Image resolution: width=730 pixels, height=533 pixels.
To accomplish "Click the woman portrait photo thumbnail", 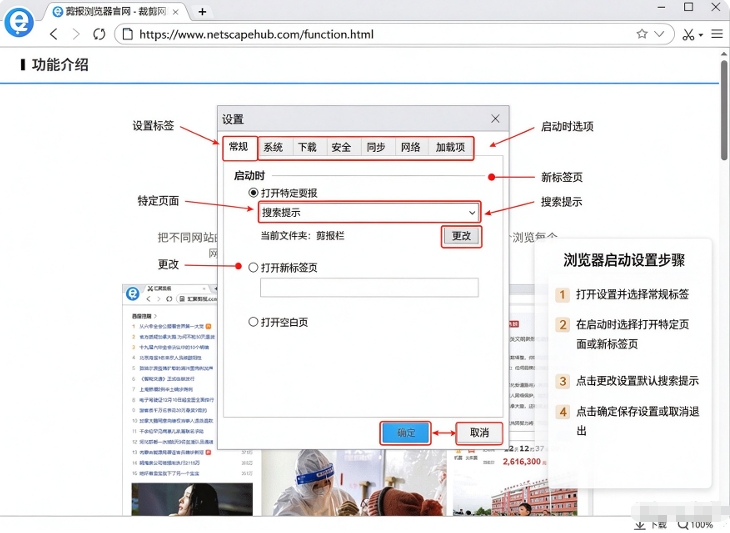I will 192,499.
